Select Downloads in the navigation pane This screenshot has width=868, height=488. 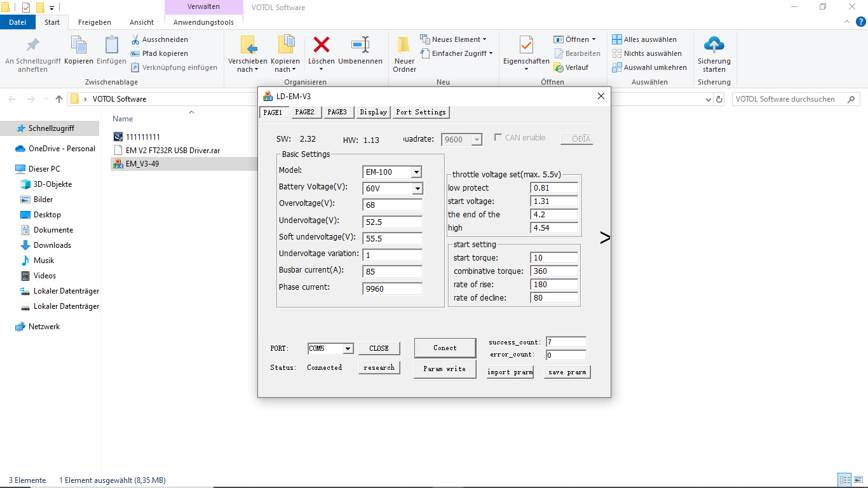point(52,245)
